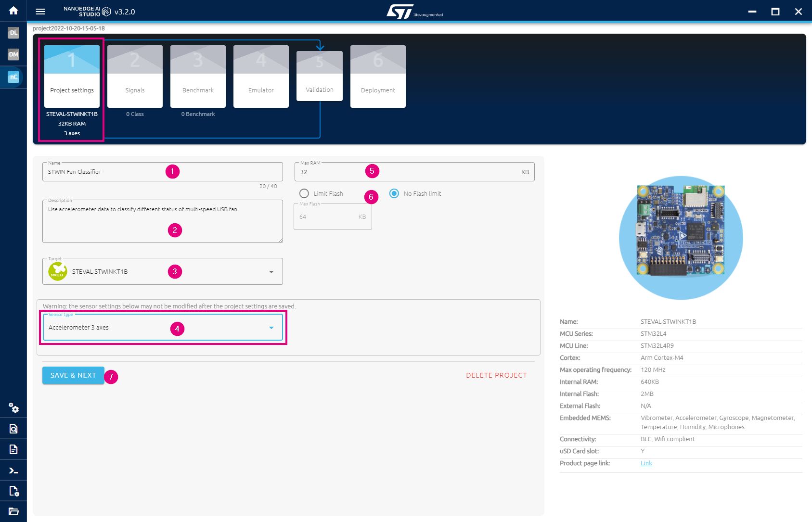The height and width of the screenshot is (522, 812).
Task: Click the Max RAM input field
Action: (414, 172)
